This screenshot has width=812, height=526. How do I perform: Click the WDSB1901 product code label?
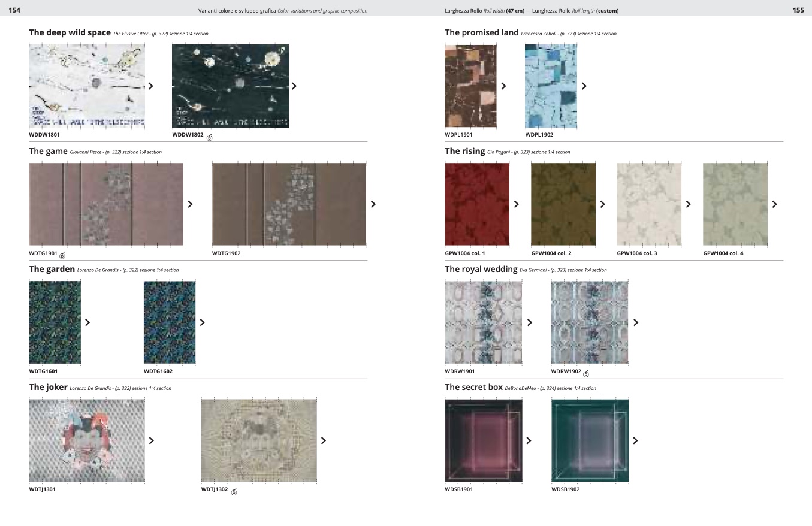tap(458, 489)
